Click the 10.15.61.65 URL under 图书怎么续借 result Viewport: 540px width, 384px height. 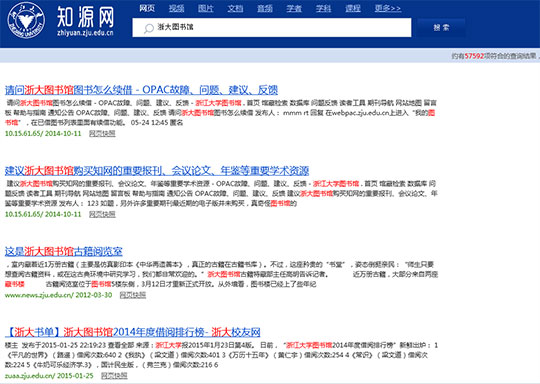click(43, 134)
